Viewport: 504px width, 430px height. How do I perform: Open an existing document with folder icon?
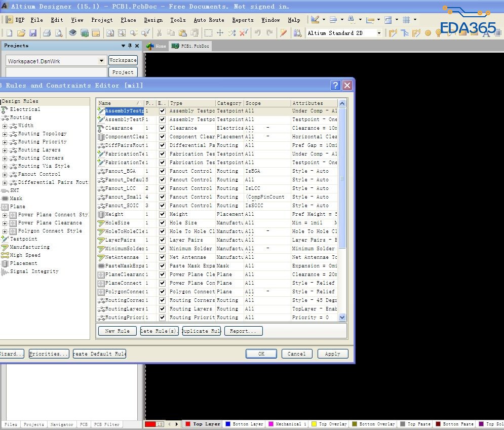click(21, 33)
